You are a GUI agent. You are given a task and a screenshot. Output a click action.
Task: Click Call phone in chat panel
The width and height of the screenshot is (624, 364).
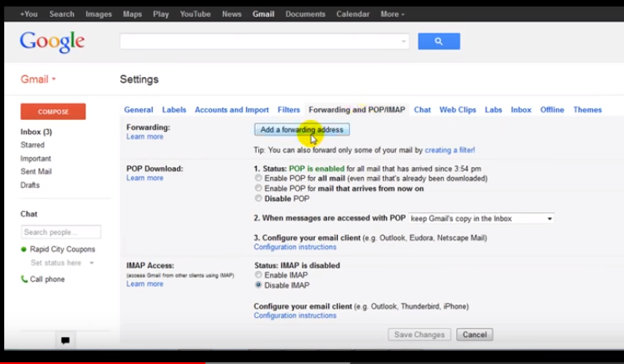[x=47, y=279]
